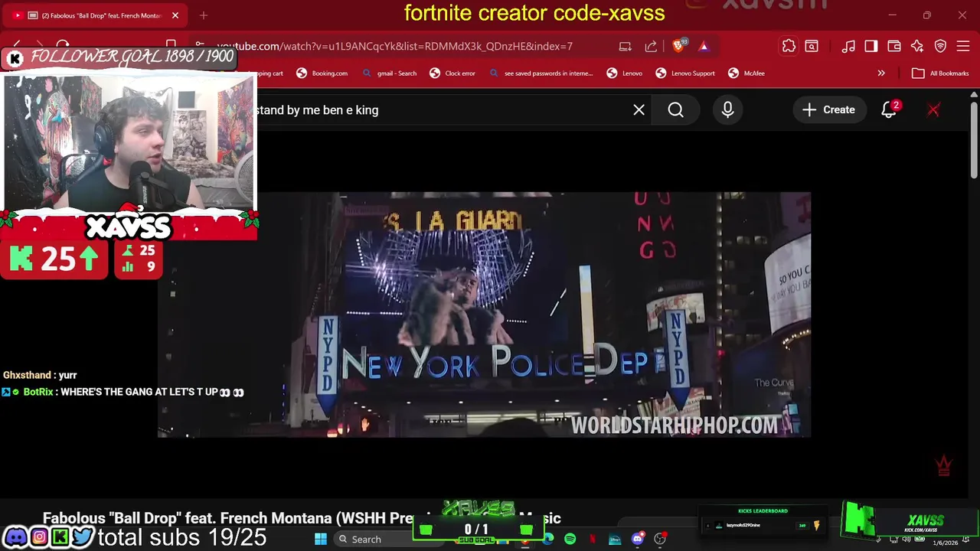Open the Clock error bookmark

[x=452, y=73]
